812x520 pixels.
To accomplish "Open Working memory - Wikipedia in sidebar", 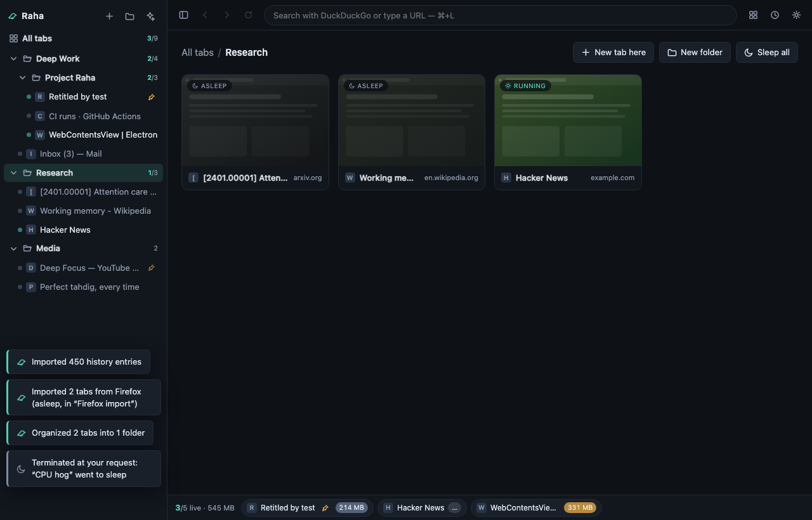I will pos(83,211).
